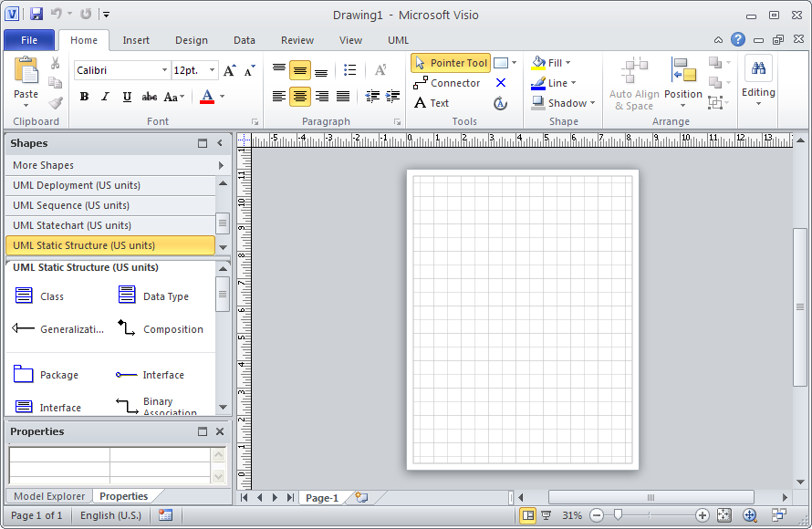Open the Change Case Aa dropdown

pos(174,97)
